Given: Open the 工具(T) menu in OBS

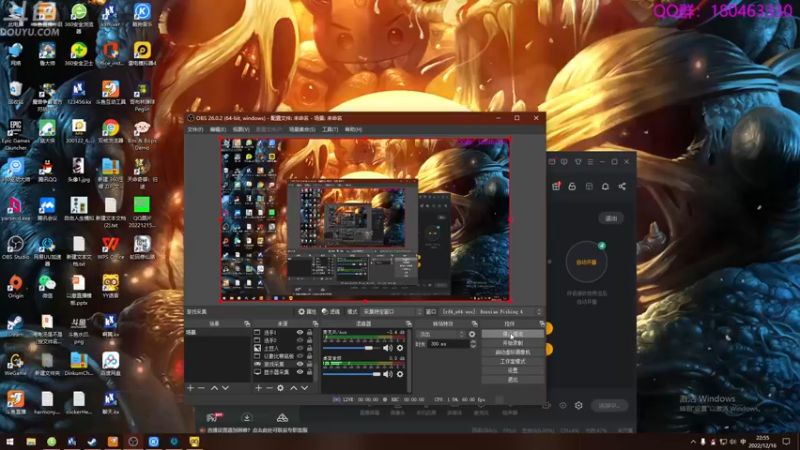Looking at the screenshot, I should (x=330, y=130).
